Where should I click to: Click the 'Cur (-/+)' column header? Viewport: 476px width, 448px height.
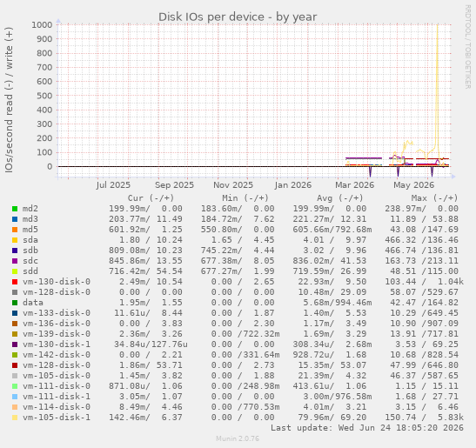[x=151, y=197]
